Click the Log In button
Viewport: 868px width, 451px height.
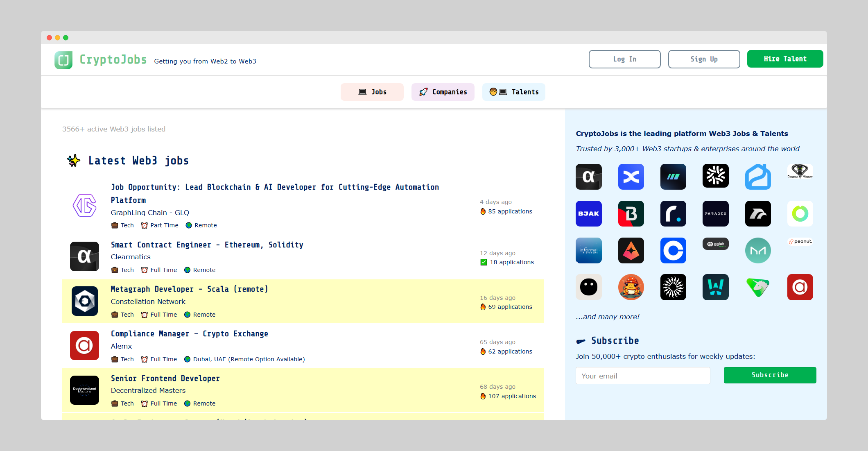[x=625, y=59]
